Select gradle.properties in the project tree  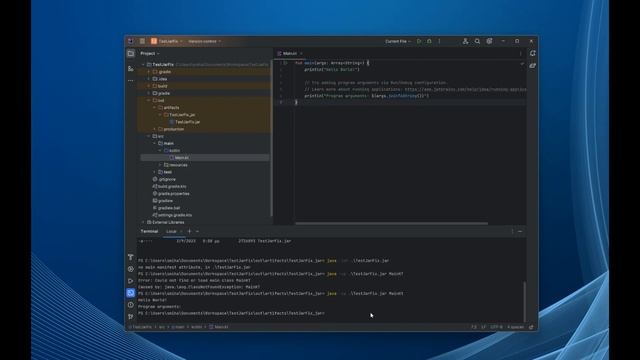[x=171, y=193]
